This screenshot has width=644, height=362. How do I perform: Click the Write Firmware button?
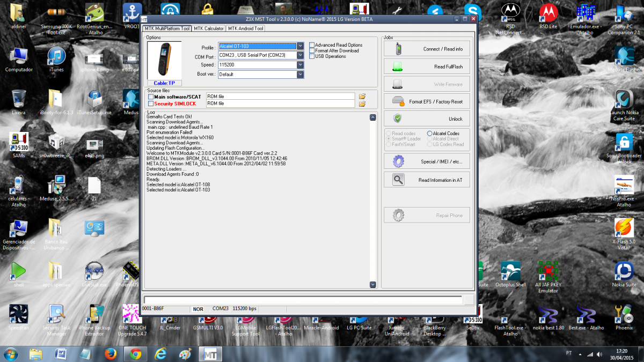pyautogui.click(x=427, y=84)
